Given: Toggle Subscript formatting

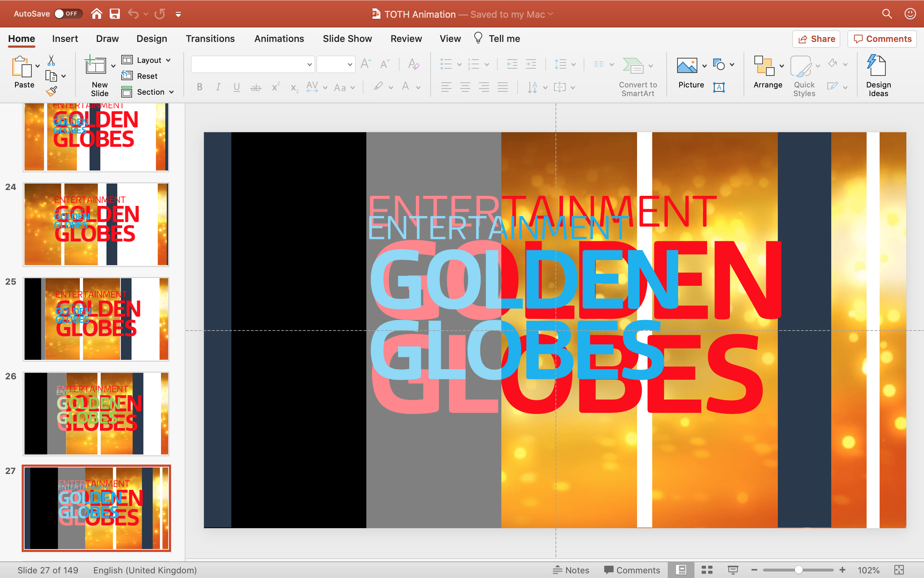Looking at the screenshot, I should (295, 87).
